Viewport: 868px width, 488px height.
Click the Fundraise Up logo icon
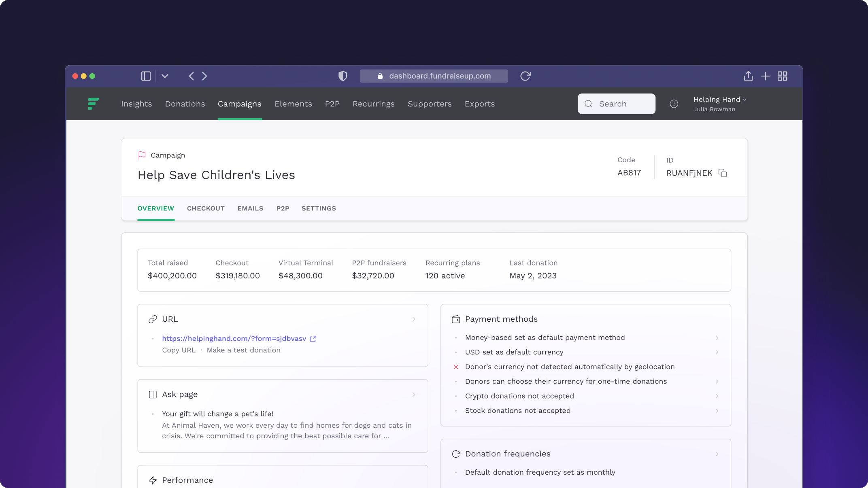tap(93, 104)
